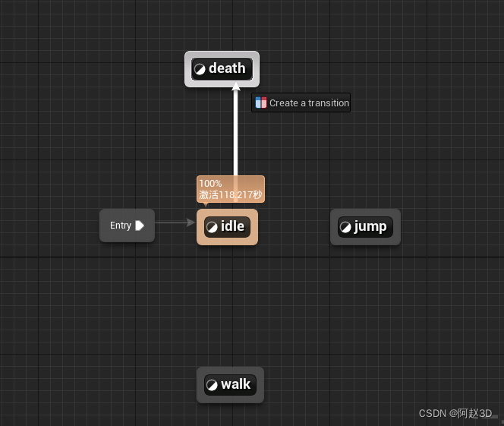Click the Entry node output pin icon
504x426 pixels.
[140, 226]
